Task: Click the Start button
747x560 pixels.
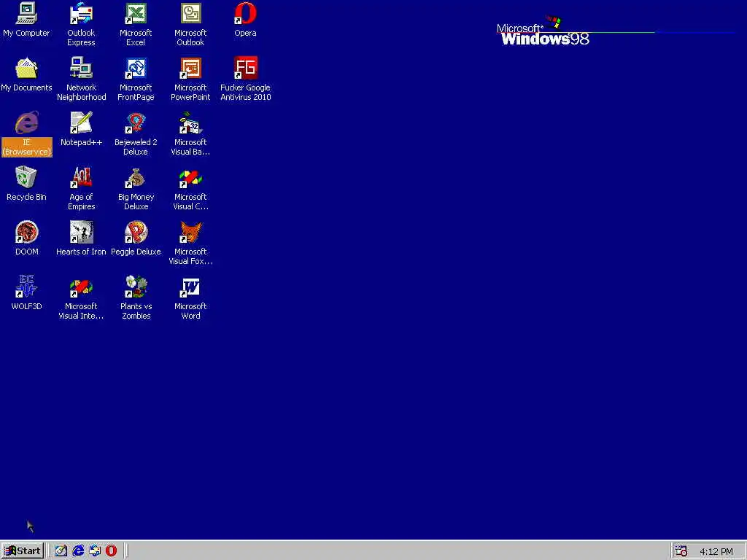Action: tap(23, 551)
